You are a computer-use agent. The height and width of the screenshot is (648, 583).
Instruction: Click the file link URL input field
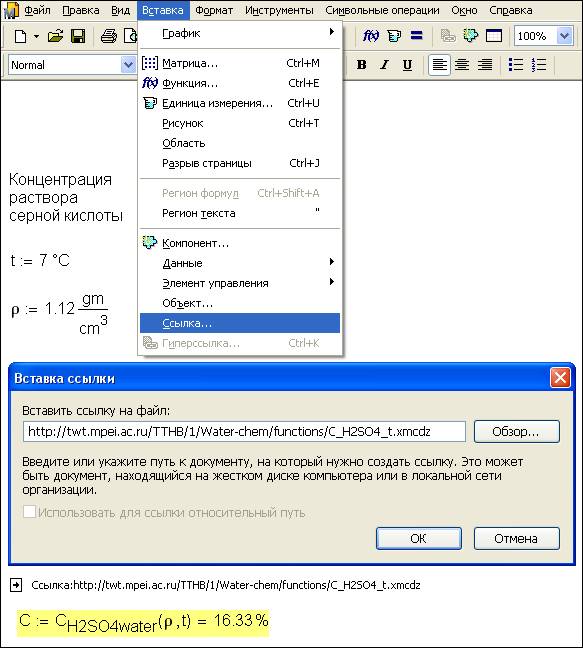pos(244,432)
